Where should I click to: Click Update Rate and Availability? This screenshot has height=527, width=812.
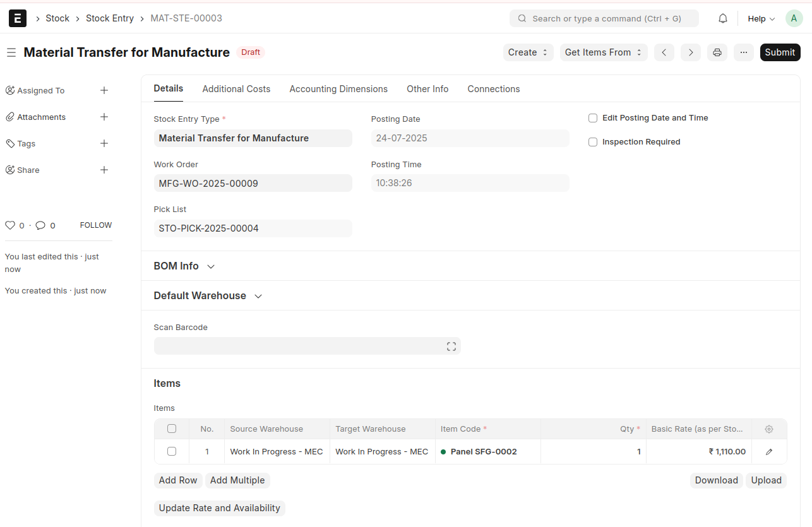click(219, 508)
